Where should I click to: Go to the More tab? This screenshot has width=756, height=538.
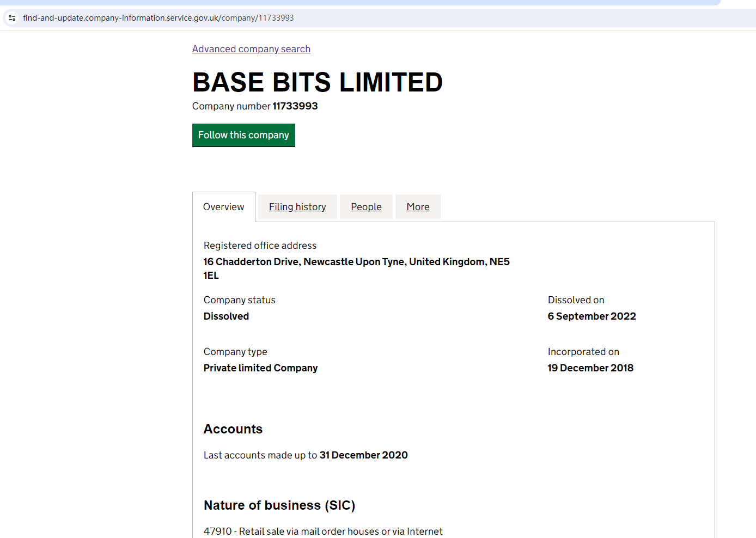[x=418, y=207]
